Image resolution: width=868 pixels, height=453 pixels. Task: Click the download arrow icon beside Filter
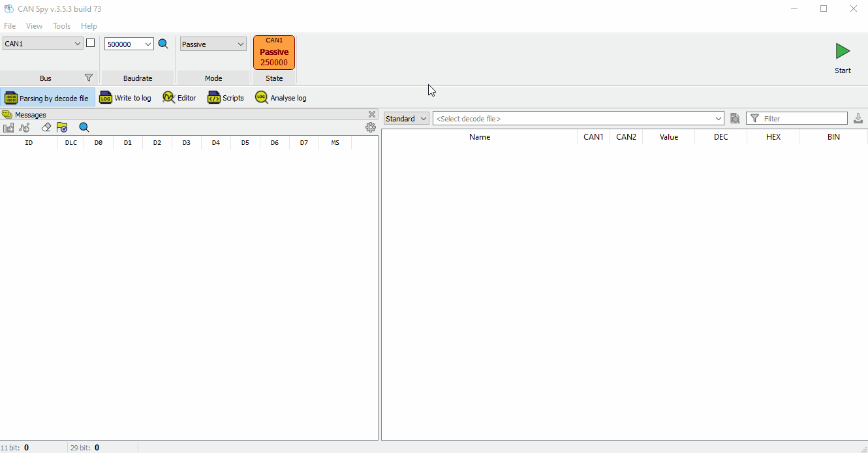pos(858,118)
